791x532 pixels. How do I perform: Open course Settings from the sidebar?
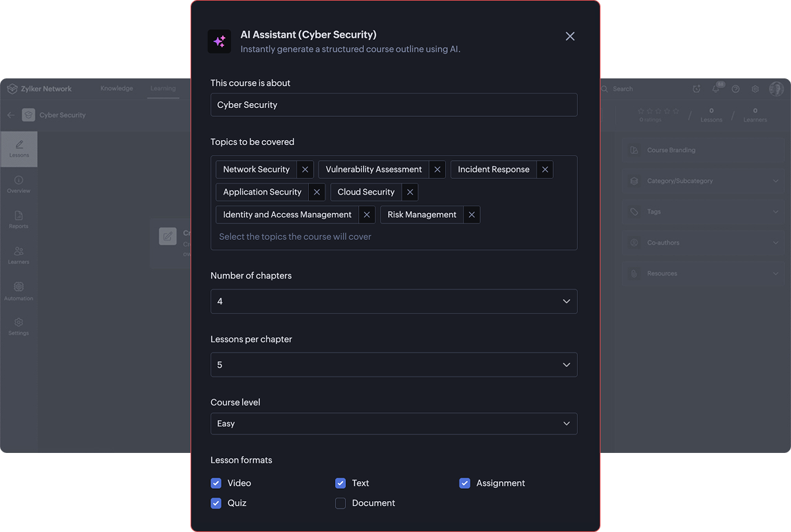point(19,327)
